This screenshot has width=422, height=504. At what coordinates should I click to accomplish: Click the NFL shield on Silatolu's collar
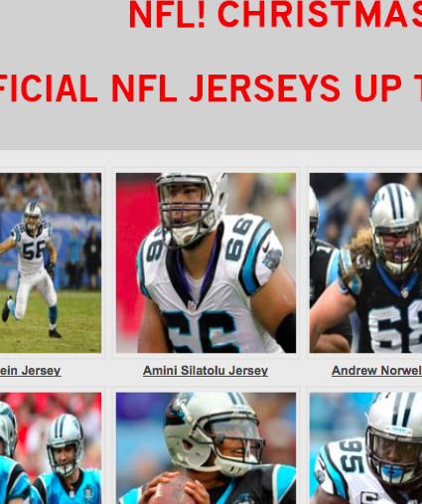pyautogui.click(x=192, y=305)
